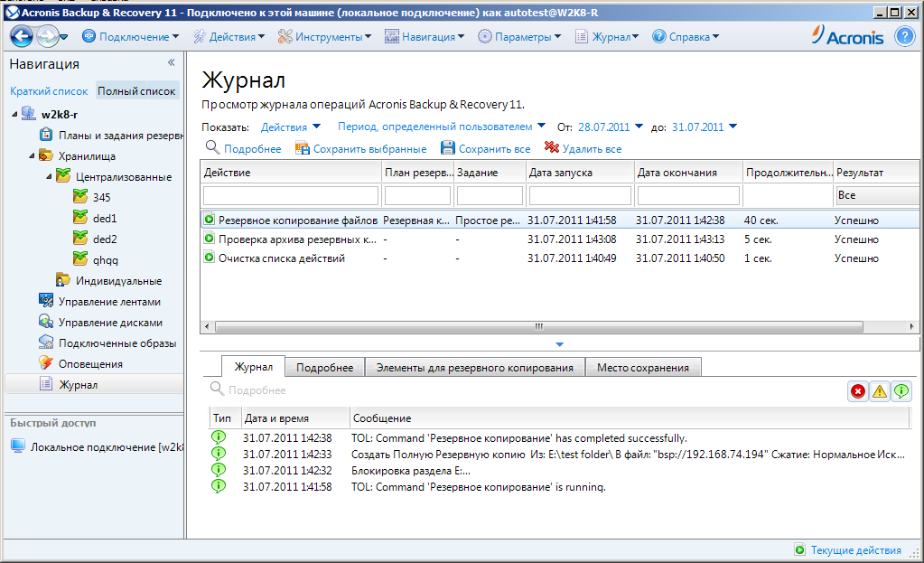Open the Результат filter combo Все
The width and height of the screenshot is (924, 563).
pos(877,195)
